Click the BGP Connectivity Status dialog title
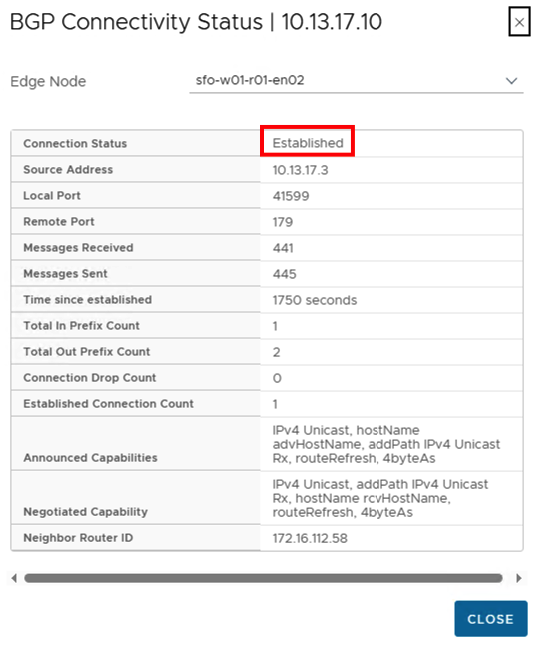Image resolution: width=552 pixels, height=648 pixels. point(195,22)
